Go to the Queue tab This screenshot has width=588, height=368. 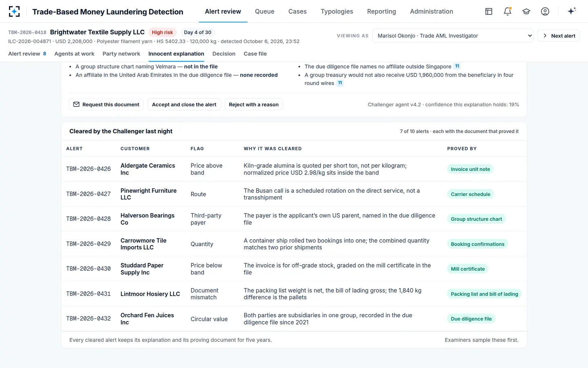[265, 11]
